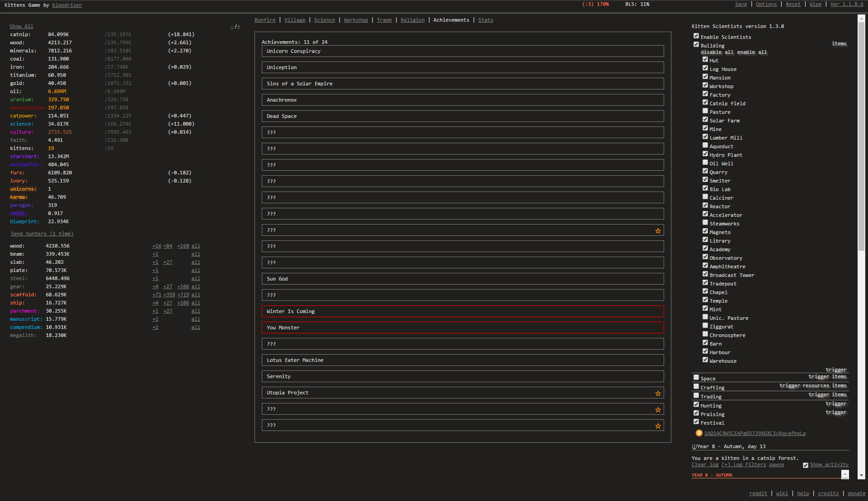Craft all beams using all link
Screen dimensions: 868x501
coord(195,254)
